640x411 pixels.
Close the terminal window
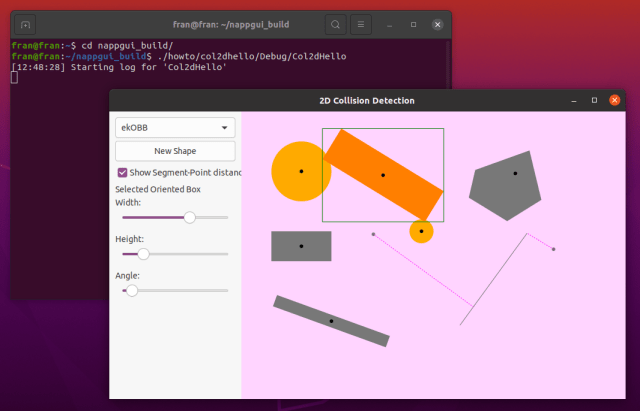click(x=437, y=23)
